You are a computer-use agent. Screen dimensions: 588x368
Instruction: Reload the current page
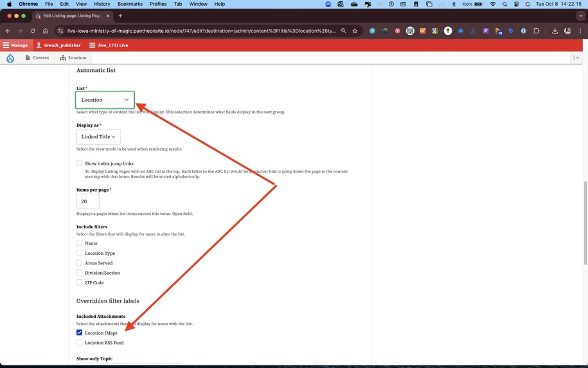(x=33, y=31)
